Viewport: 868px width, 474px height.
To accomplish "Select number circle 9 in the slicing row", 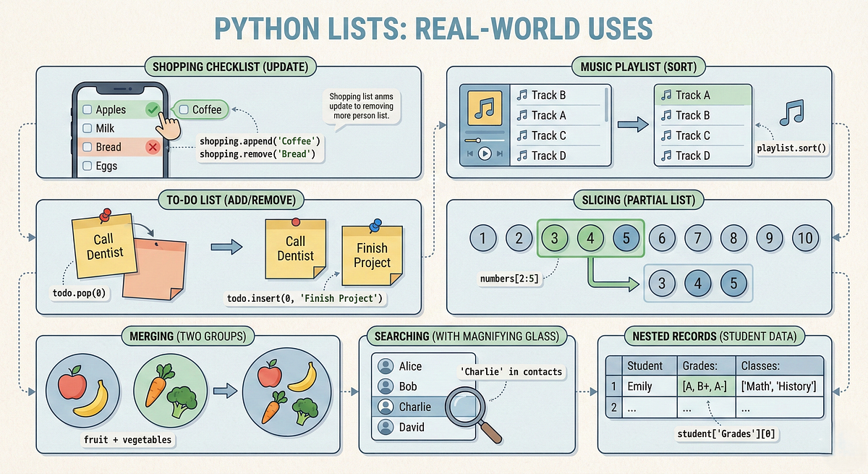I will click(770, 238).
